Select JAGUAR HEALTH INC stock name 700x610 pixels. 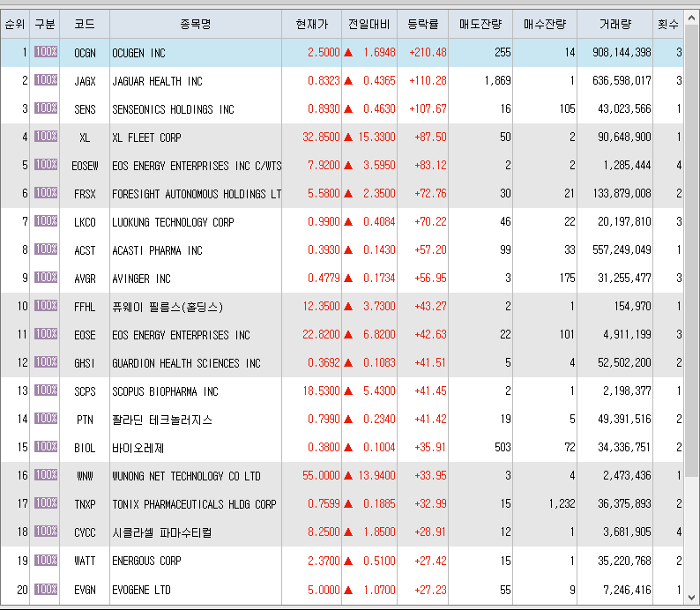tap(157, 81)
